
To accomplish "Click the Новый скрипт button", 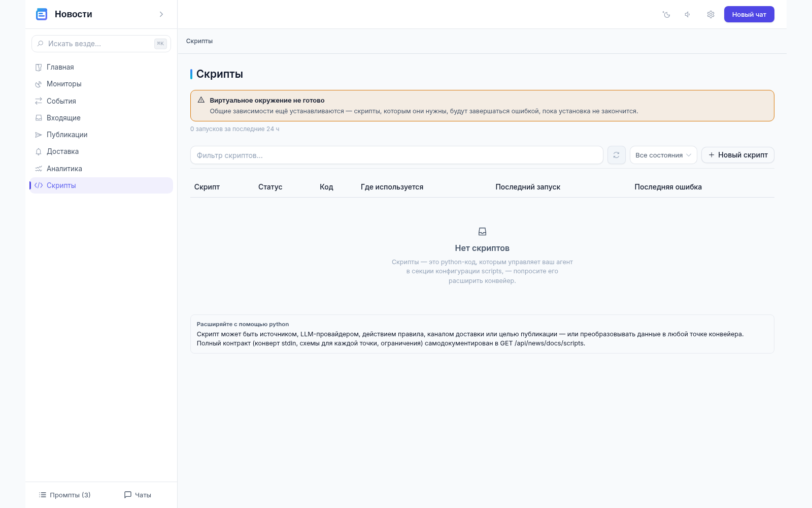I will [x=738, y=155].
